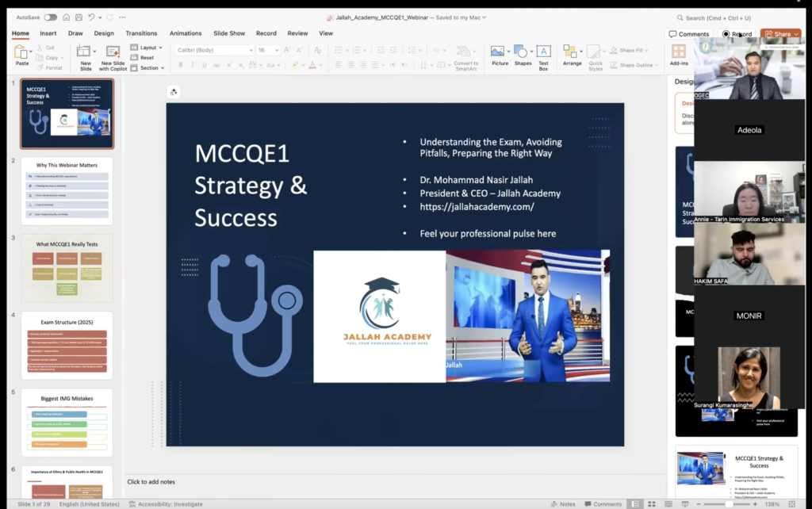Open the Picture insert tool
Screen dimensions: 812x509
coord(500,55)
